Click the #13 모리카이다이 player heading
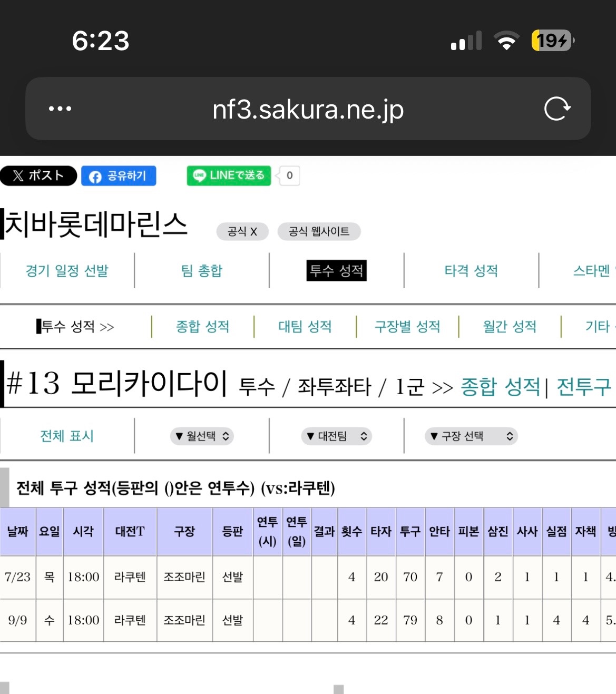 tap(117, 383)
